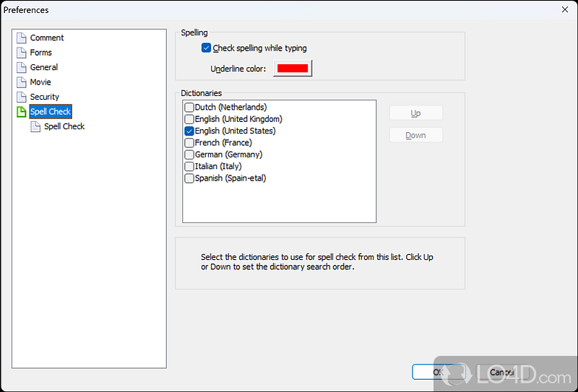Click the Up button for dictionaries

click(x=416, y=113)
